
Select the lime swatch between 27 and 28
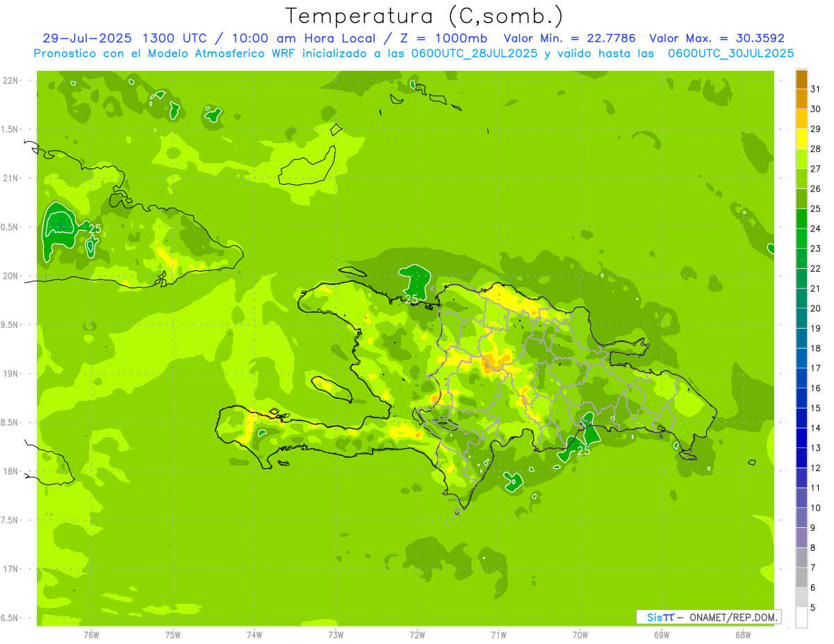[x=801, y=159]
